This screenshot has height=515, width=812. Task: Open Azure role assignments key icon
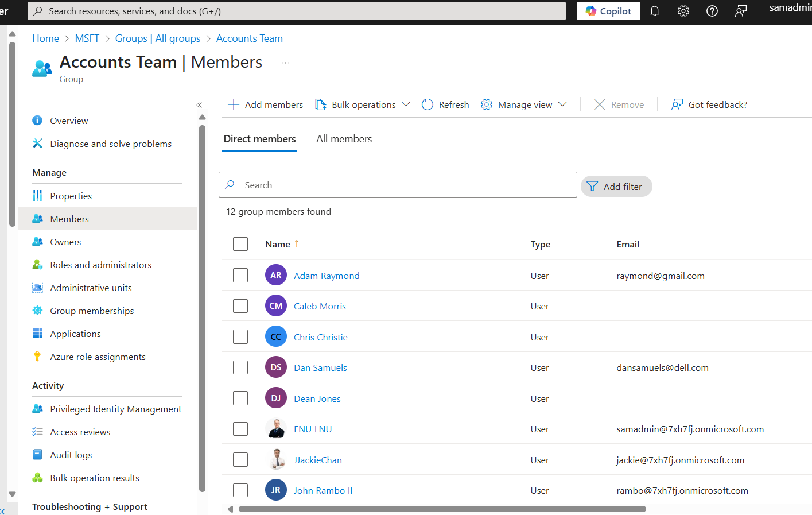pos(37,357)
